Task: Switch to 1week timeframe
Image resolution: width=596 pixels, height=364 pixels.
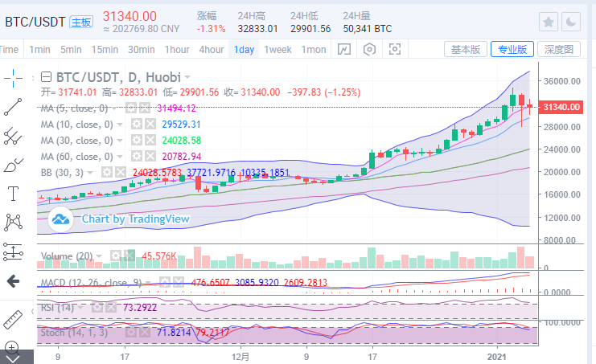Action: click(x=277, y=49)
